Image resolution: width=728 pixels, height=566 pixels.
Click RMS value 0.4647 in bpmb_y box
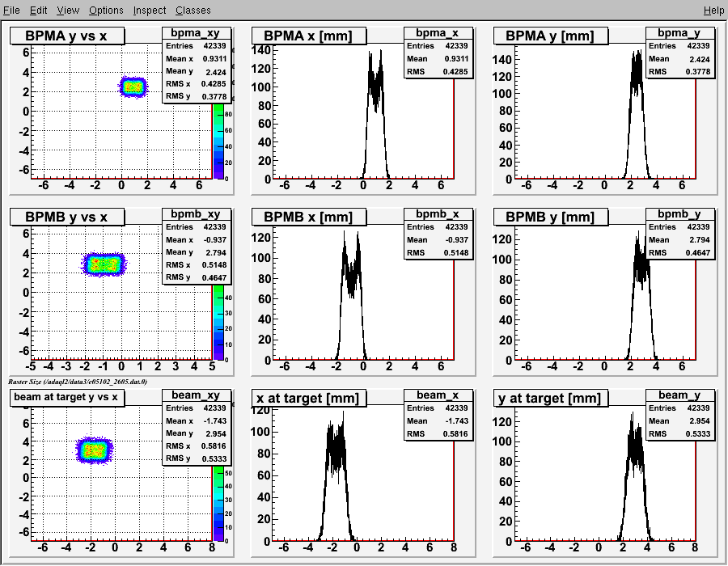pos(698,253)
